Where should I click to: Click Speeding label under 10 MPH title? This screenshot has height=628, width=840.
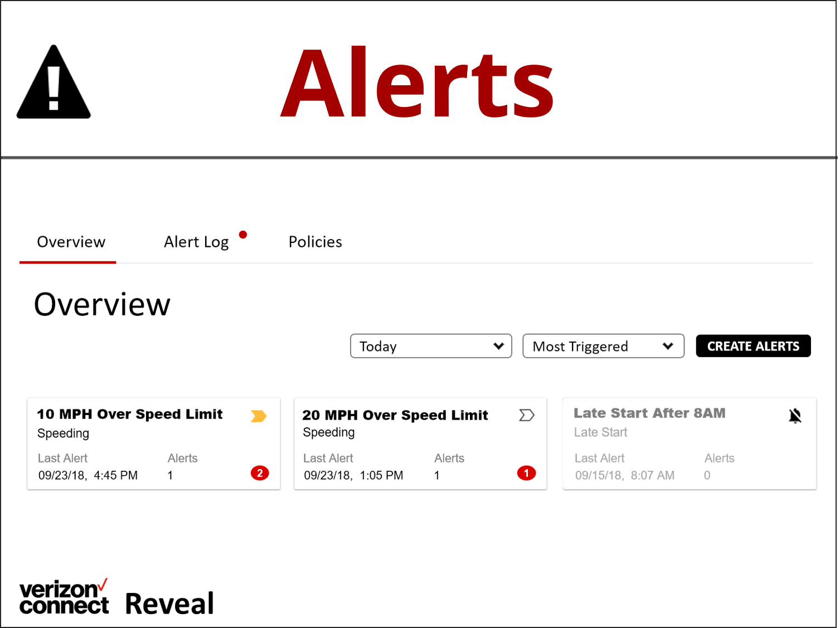(63, 434)
